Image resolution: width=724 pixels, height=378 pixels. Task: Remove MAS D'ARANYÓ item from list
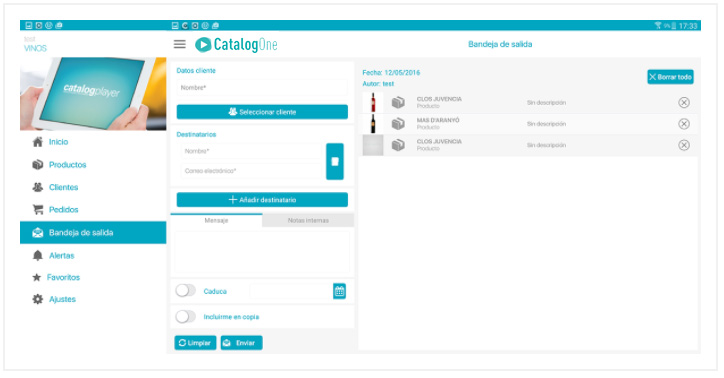pos(684,124)
